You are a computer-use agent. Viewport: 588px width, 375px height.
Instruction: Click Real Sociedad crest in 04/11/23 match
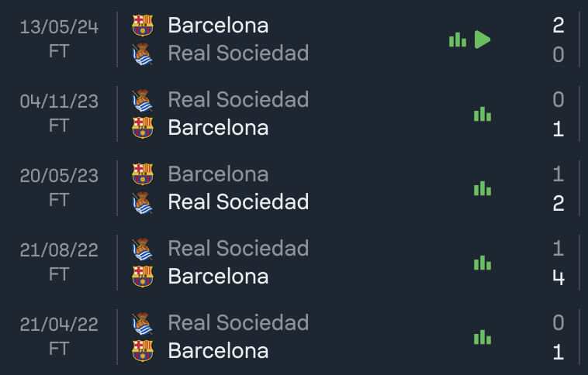(143, 100)
